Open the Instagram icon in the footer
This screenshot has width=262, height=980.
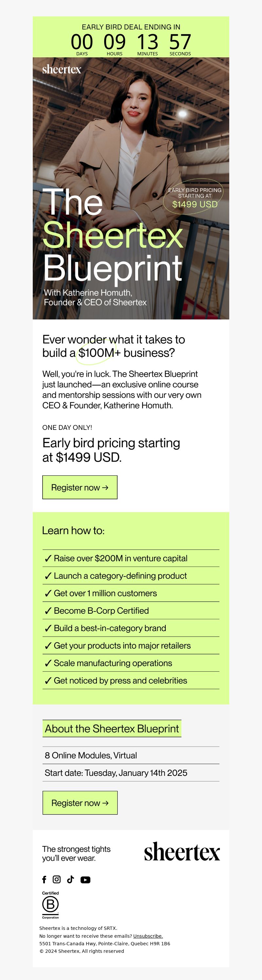(x=57, y=879)
